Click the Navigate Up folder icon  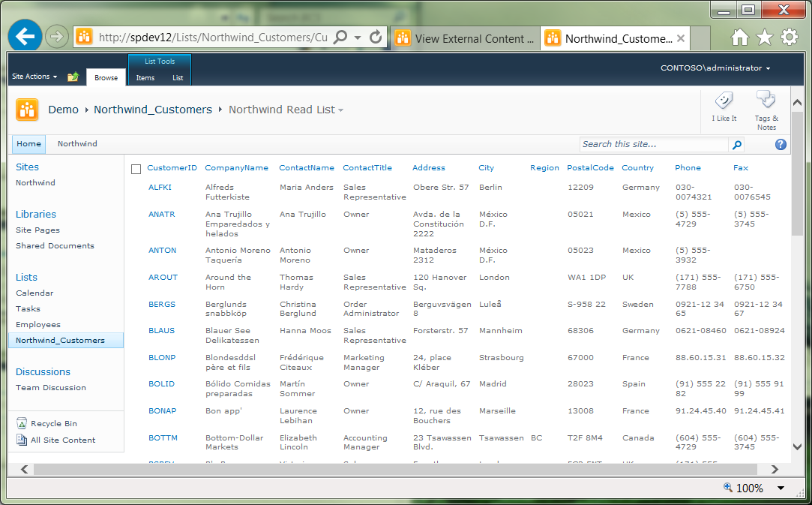tap(73, 77)
